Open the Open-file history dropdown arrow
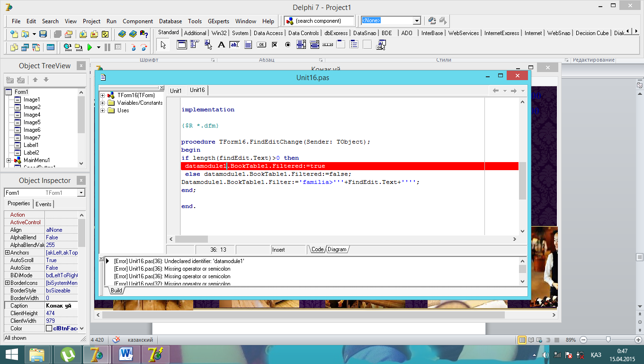 34,34
